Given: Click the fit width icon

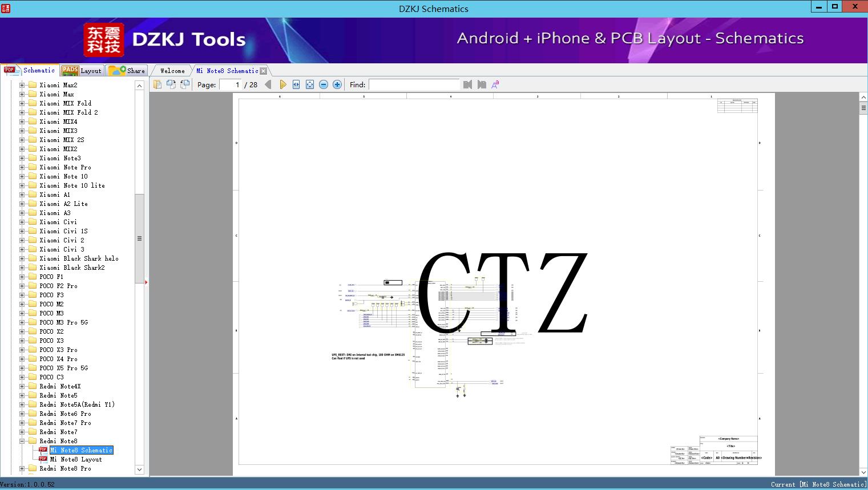Looking at the screenshot, I should (x=296, y=84).
